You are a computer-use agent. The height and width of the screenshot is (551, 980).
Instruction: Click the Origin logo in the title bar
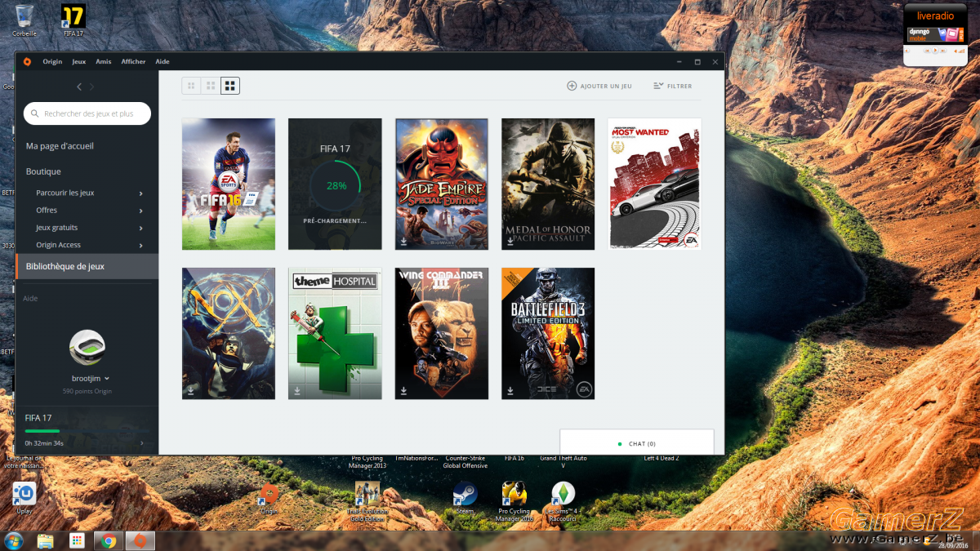tap(27, 61)
